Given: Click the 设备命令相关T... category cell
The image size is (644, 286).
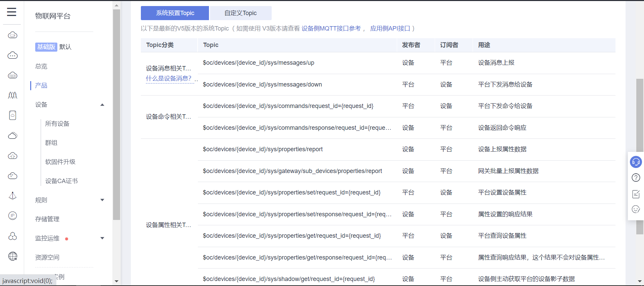Looking at the screenshot, I should [168, 117].
